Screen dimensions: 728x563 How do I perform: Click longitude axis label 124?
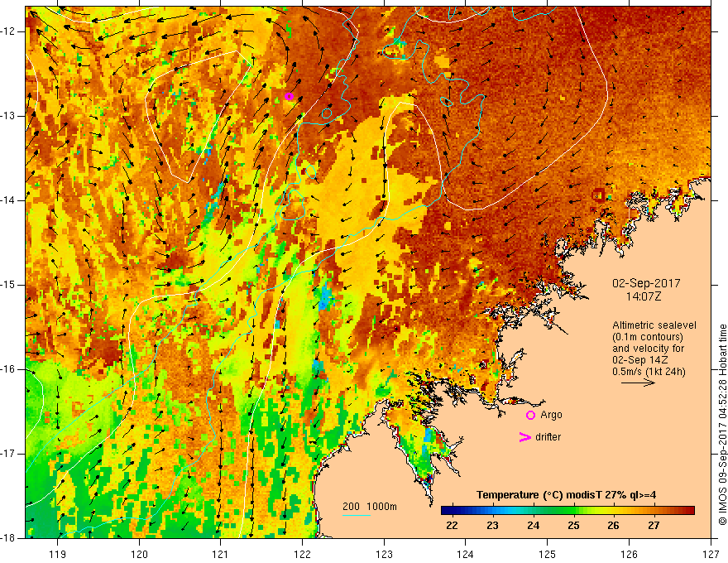(466, 554)
